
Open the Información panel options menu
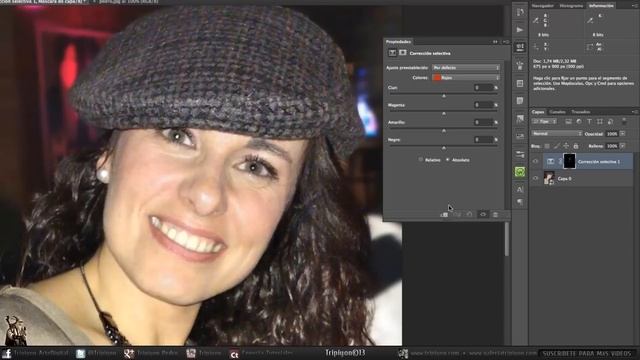636,6
